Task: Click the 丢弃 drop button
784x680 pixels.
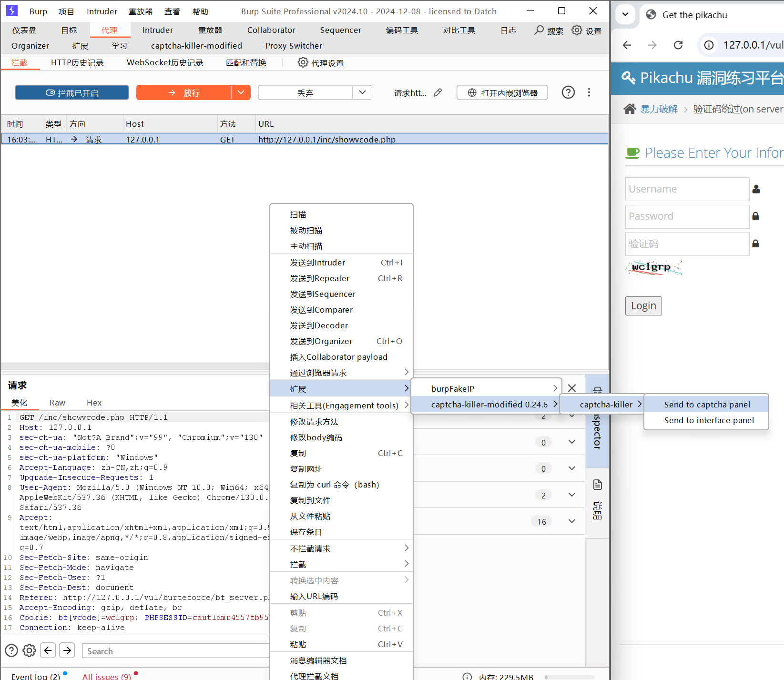Action: pos(305,92)
